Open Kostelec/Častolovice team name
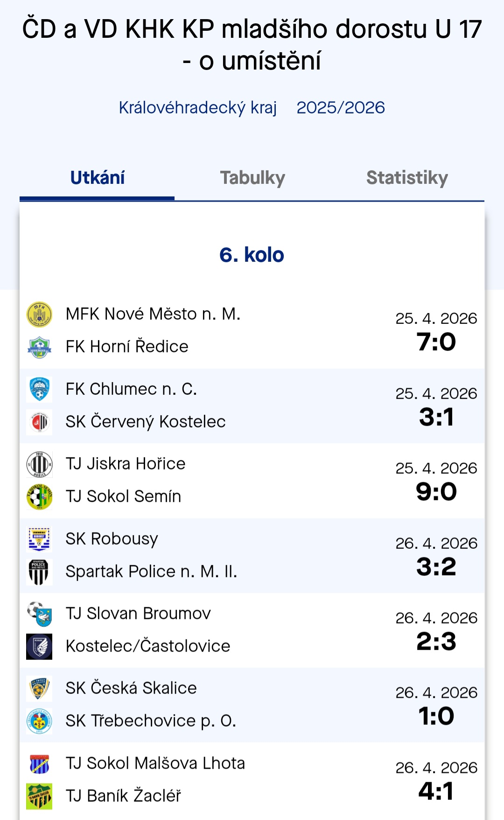Viewport: 504px width, 820px height. 148,646
